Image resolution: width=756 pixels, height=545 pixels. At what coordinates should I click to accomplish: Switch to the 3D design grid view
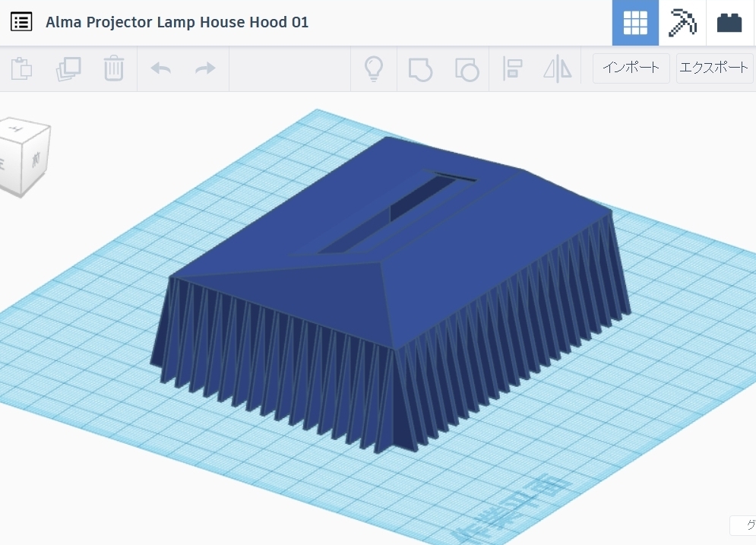point(635,23)
